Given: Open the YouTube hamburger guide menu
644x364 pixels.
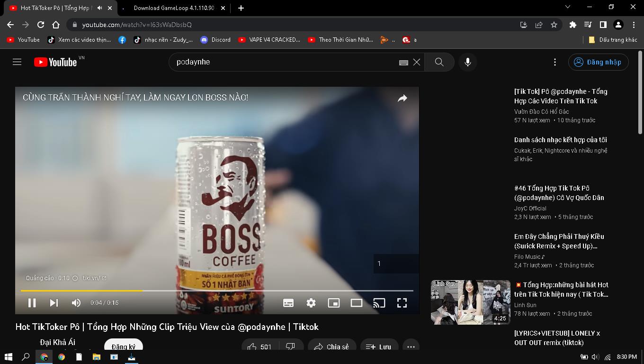Looking at the screenshot, I should click(x=17, y=62).
